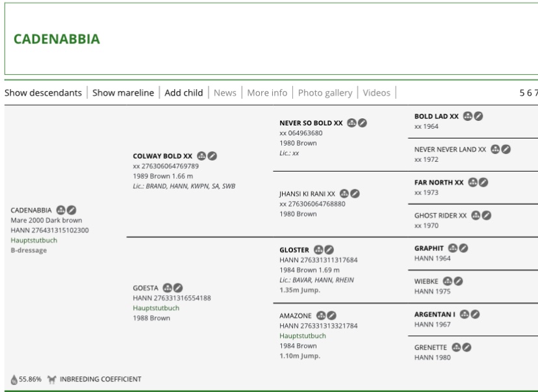Open the BOLD LAD XX ancestor link

(436, 116)
